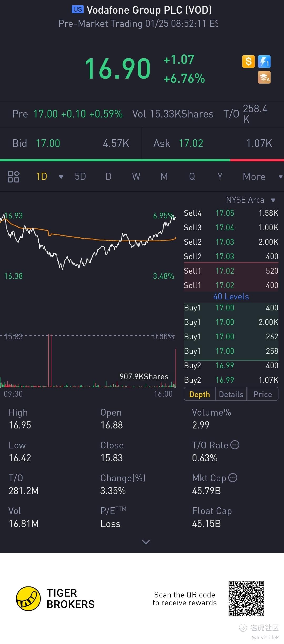Screen dimensions: 284x644
Task: Tap the orange stacked layers icon
Action: (x=264, y=78)
